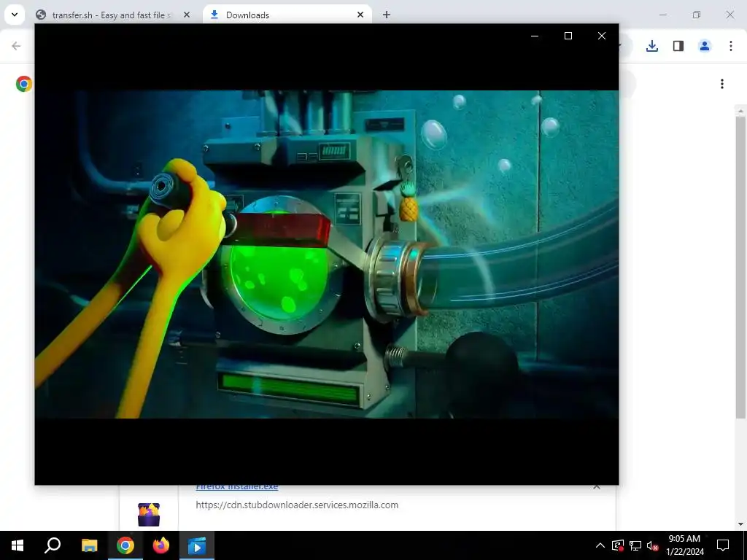The width and height of the screenshot is (747, 560).
Task: Open the Windows Start menu
Action: pyautogui.click(x=18, y=545)
